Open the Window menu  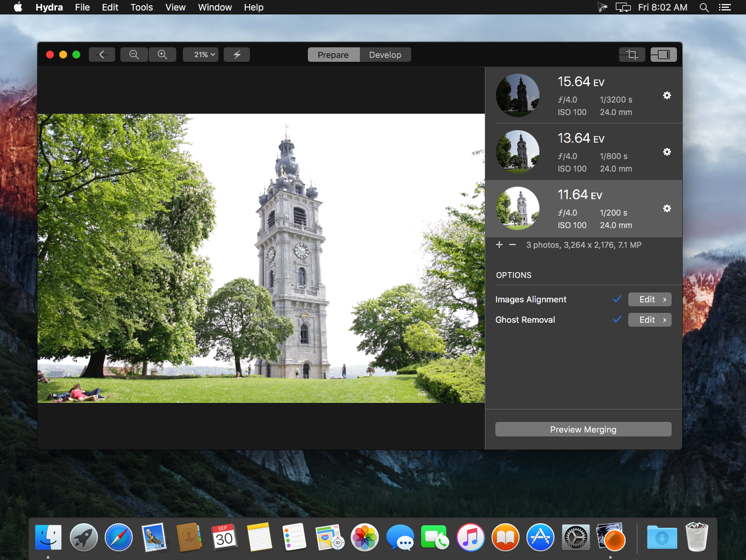[x=215, y=7]
